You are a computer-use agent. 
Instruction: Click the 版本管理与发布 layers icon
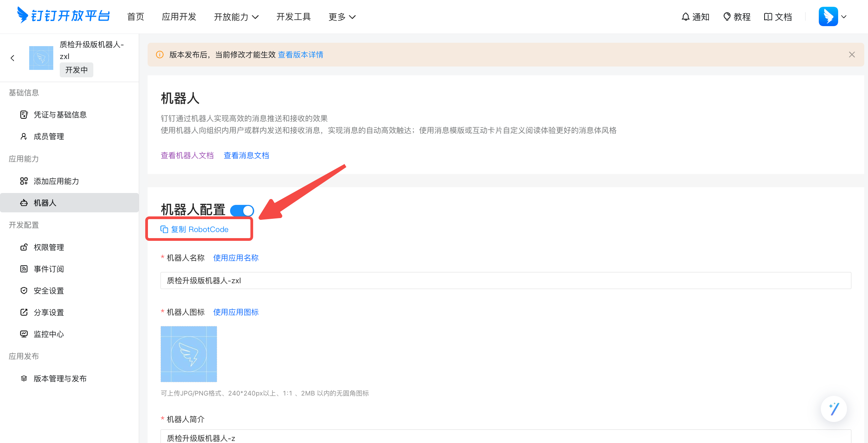pyautogui.click(x=24, y=379)
